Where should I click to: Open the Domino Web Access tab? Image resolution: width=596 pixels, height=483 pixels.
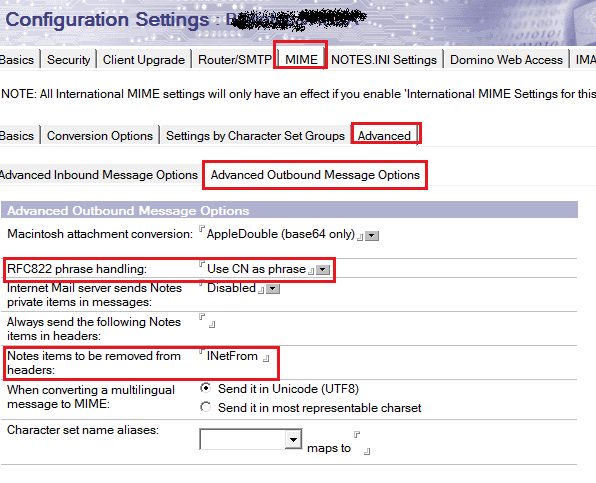[x=506, y=60]
